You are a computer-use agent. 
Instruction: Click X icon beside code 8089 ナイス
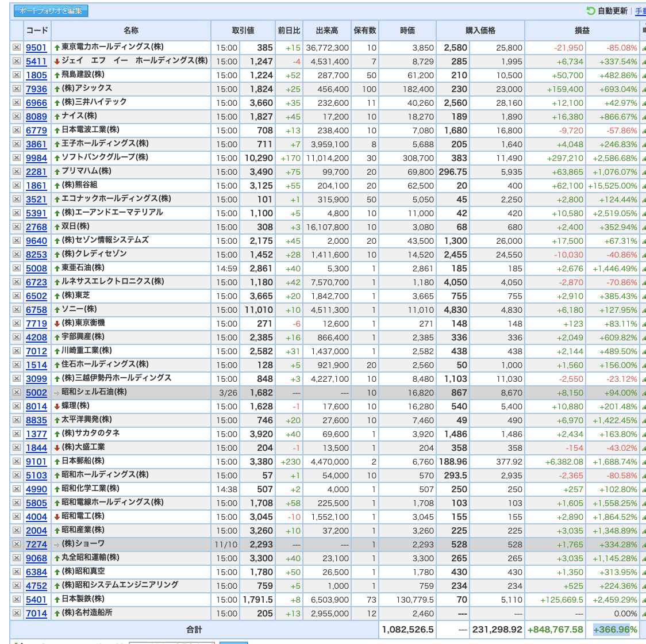pyautogui.click(x=17, y=116)
